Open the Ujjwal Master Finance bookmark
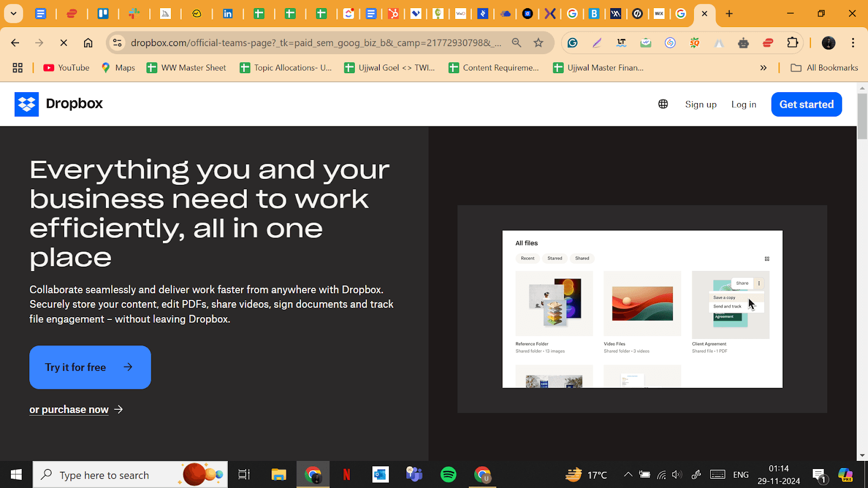 pyautogui.click(x=598, y=68)
